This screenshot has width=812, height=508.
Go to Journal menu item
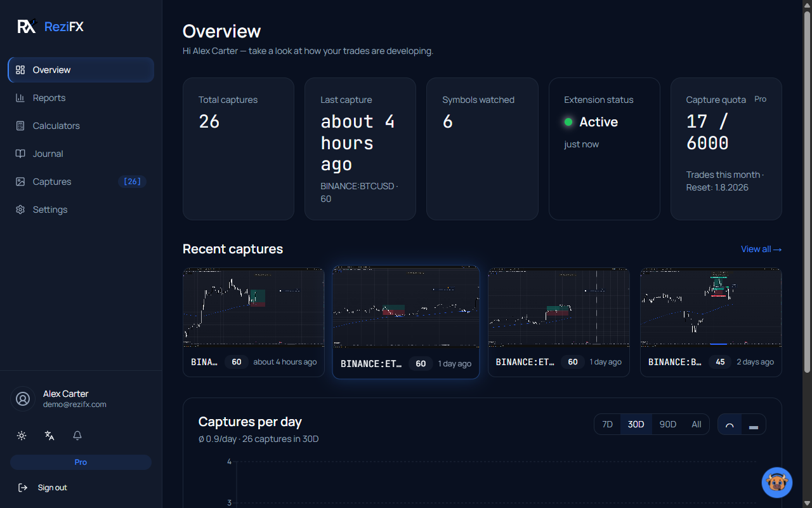pyautogui.click(x=81, y=154)
